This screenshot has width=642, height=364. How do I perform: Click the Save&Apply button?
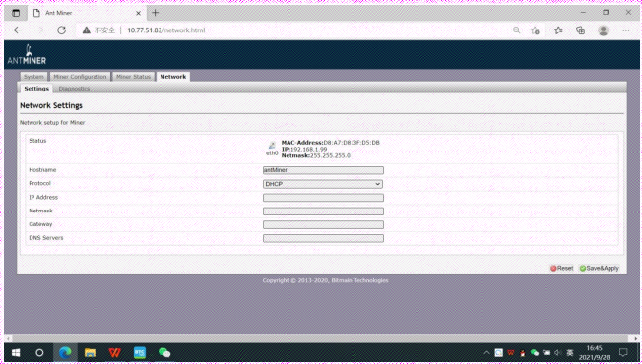coord(600,268)
